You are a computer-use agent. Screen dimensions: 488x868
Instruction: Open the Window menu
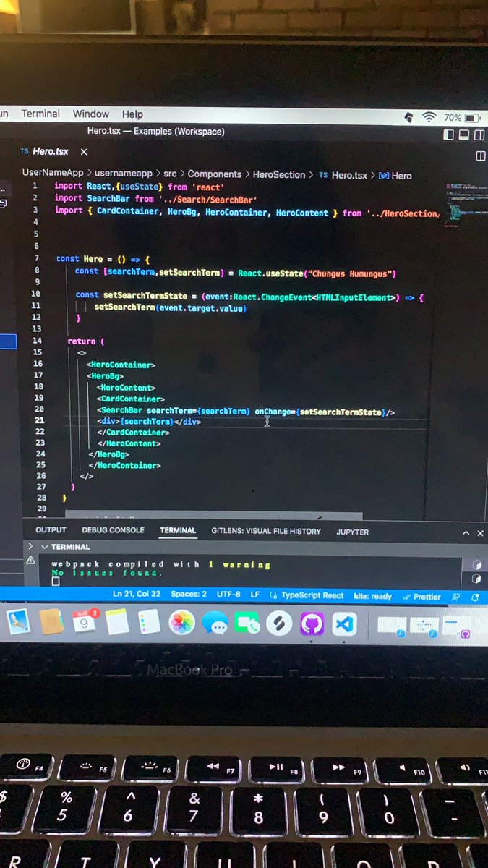91,114
